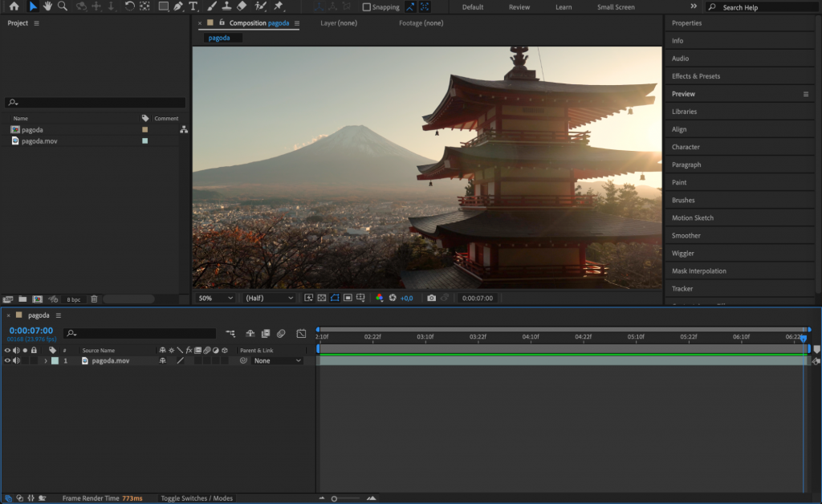The image size is (822, 504).
Task: Switch to the Default workspace
Action: tap(472, 6)
